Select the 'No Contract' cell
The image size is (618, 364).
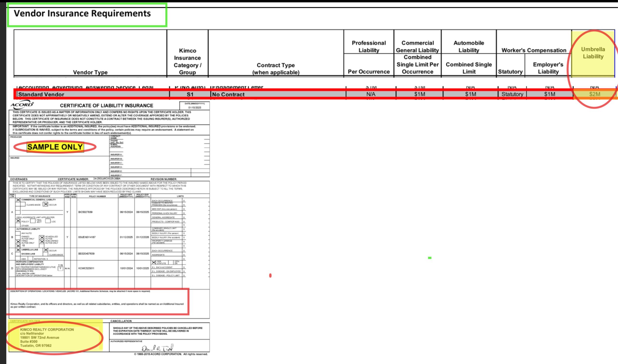point(228,94)
